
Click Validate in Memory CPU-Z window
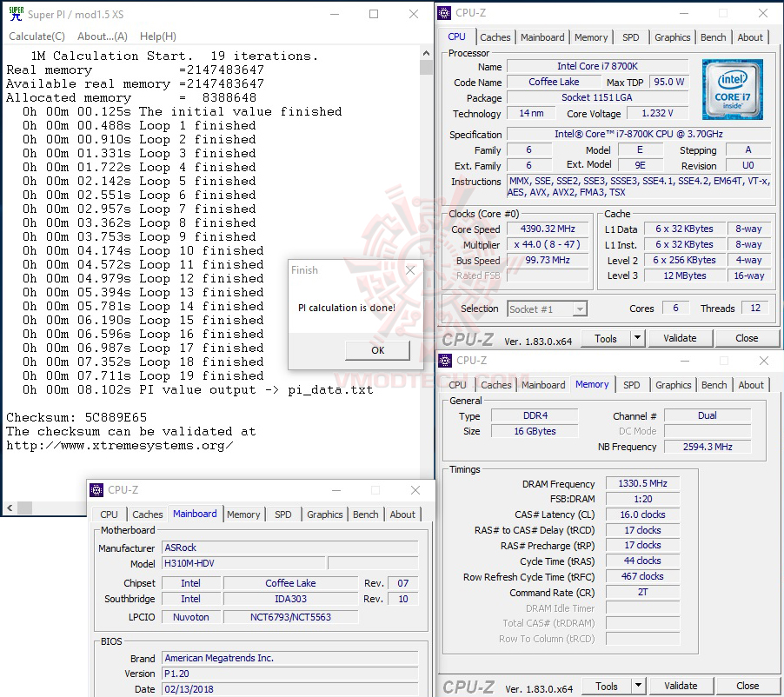pos(681,686)
